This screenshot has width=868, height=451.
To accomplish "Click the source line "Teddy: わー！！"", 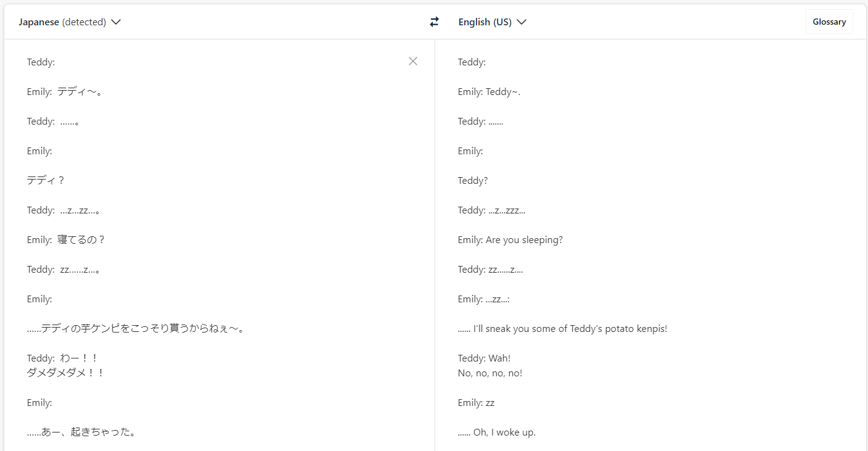I will click(62, 358).
